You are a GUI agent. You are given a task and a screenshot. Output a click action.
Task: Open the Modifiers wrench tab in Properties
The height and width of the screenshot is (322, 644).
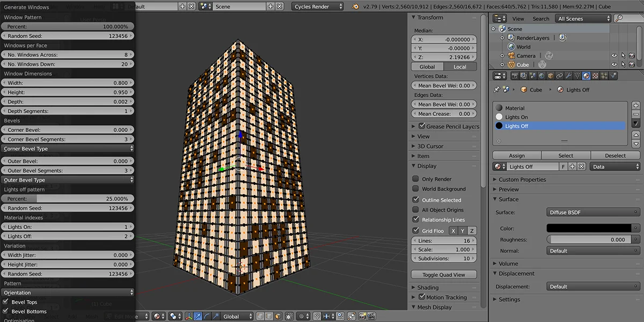tap(568, 76)
